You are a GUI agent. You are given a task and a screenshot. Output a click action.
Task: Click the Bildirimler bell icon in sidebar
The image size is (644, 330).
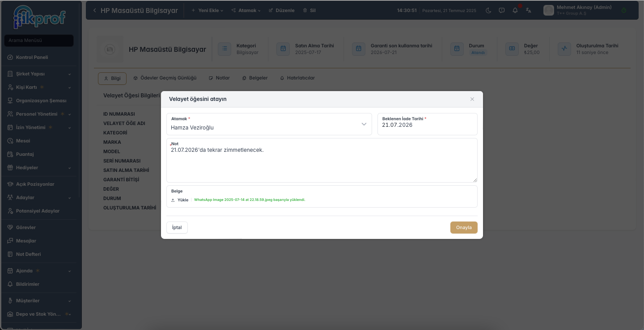point(10,284)
